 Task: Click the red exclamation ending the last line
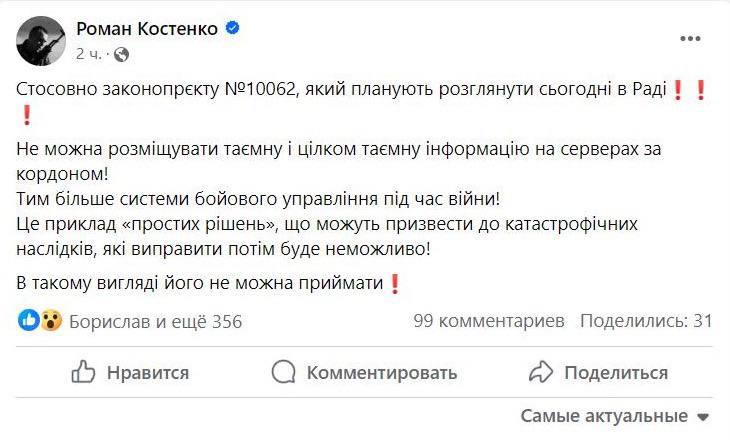click(x=395, y=284)
